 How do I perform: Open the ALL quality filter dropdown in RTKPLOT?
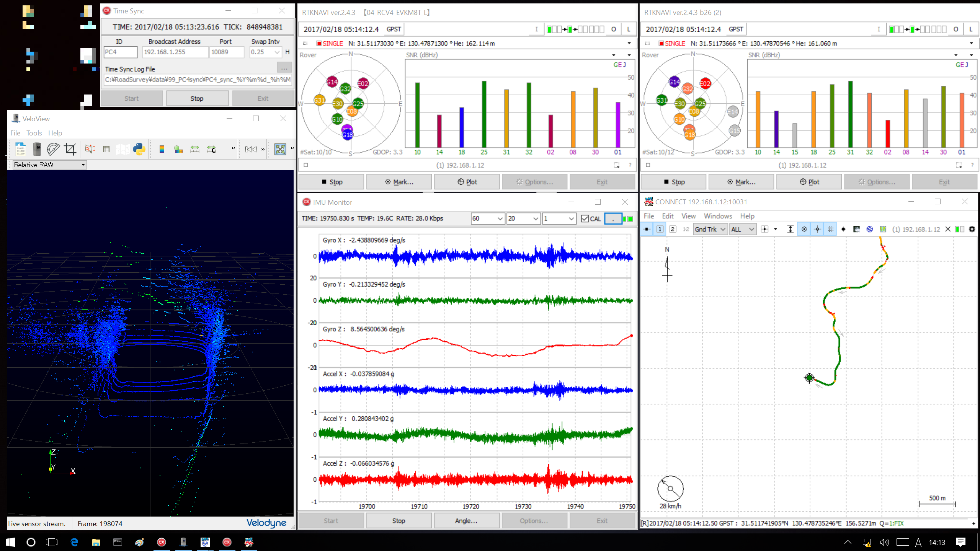click(x=743, y=229)
